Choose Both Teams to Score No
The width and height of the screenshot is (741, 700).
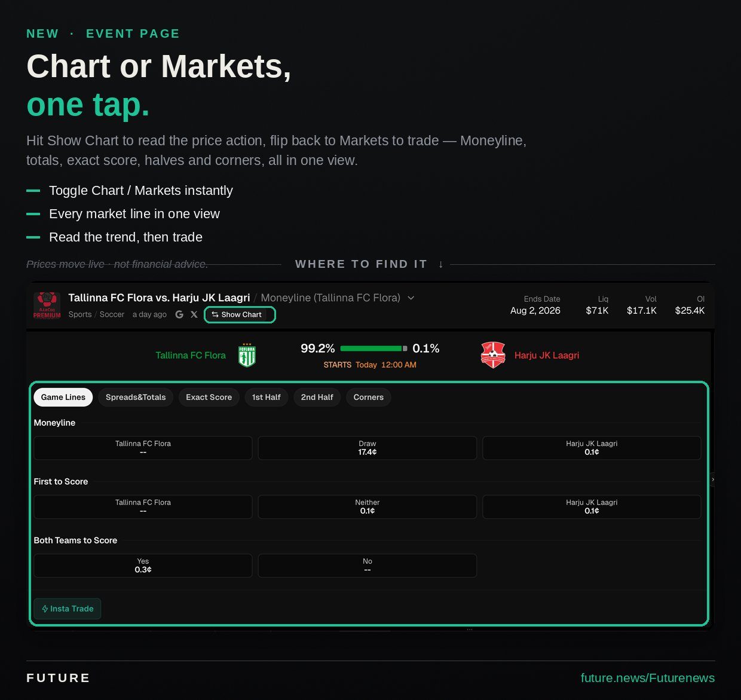[x=367, y=565]
